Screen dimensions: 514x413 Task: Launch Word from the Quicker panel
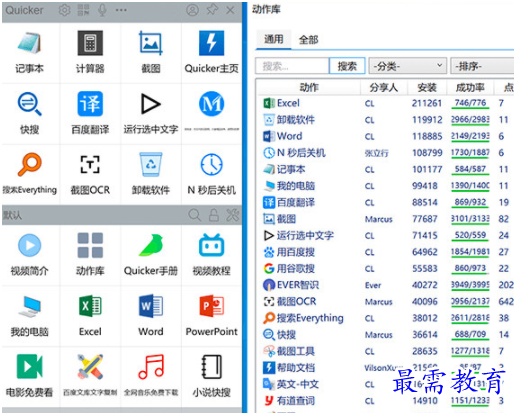(151, 316)
